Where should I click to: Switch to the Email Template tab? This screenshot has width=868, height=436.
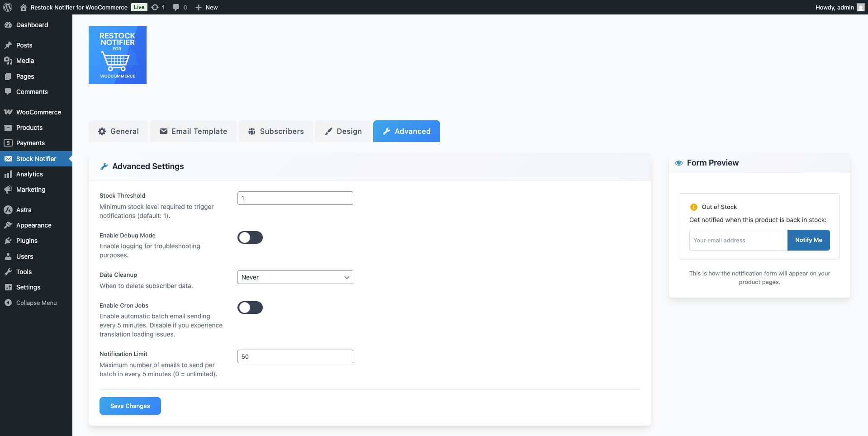point(193,131)
